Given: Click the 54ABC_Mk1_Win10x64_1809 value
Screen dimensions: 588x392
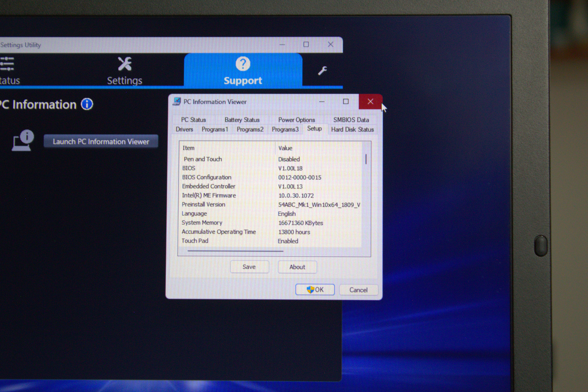Looking at the screenshot, I should [319, 205].
